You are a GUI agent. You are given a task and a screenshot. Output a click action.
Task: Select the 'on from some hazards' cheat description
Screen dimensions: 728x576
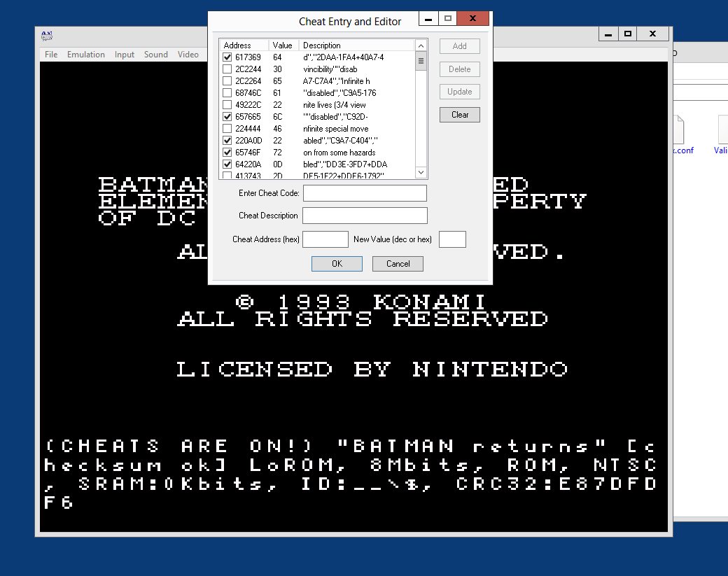(x=339, y=153)
